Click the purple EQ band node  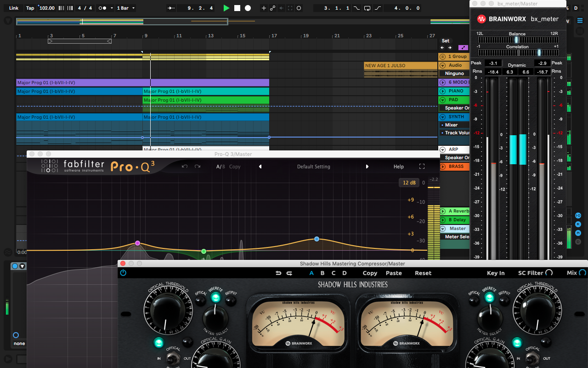pos(137,243)
